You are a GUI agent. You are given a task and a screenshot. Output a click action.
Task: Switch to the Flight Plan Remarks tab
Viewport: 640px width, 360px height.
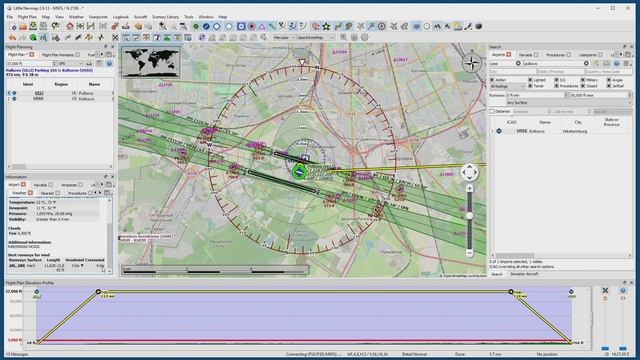60,55
